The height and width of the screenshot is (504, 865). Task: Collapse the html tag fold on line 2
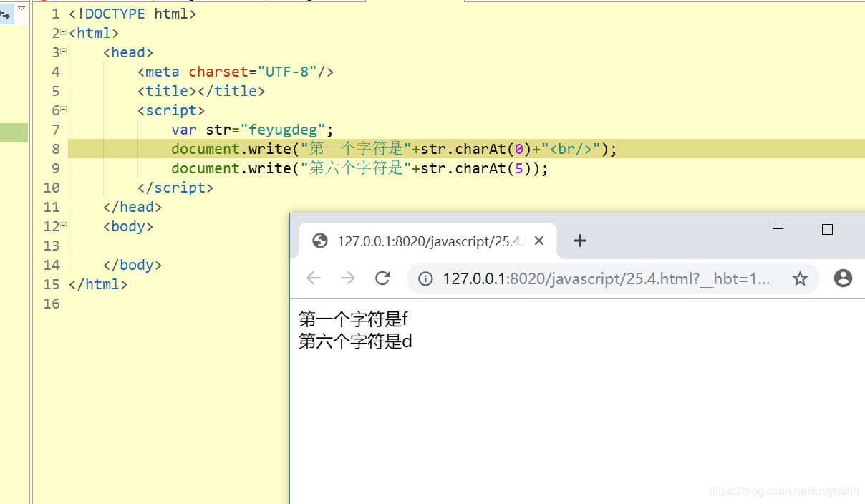coord(64,31)
